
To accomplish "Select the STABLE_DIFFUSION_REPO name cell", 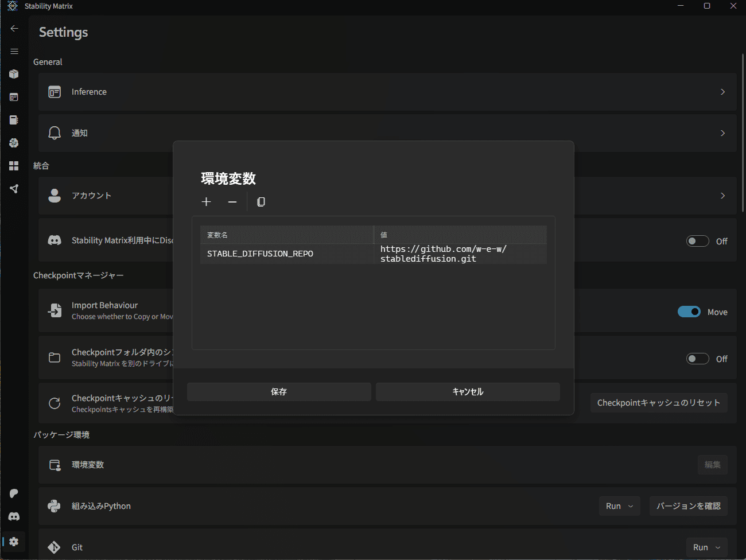I will [287, 254].
